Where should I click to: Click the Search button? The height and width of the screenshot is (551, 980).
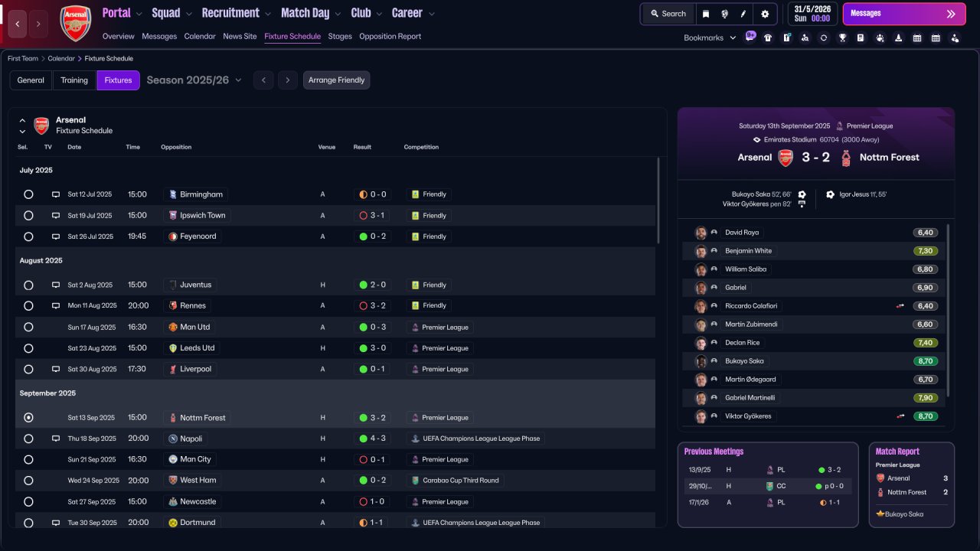[668, 14]
